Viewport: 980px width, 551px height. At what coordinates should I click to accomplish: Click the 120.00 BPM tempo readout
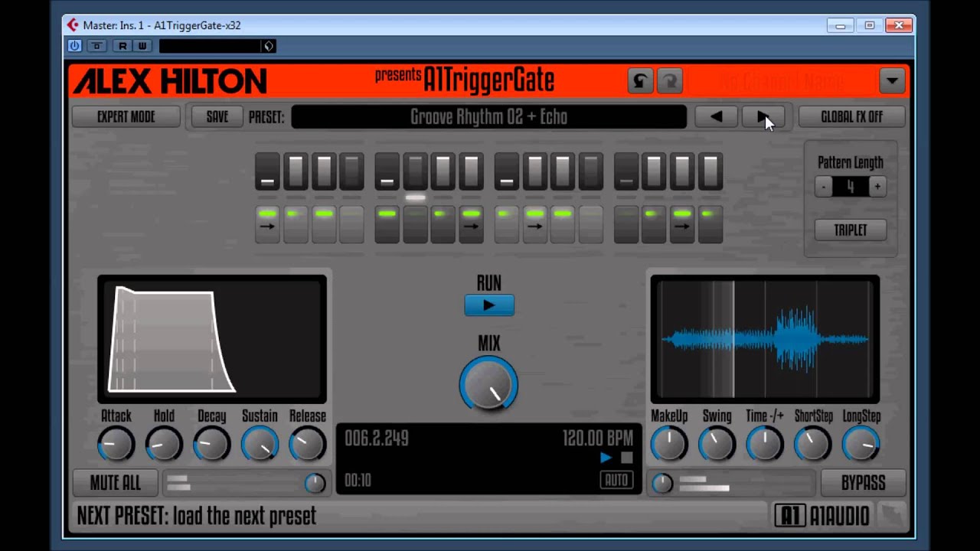[598, 439]
